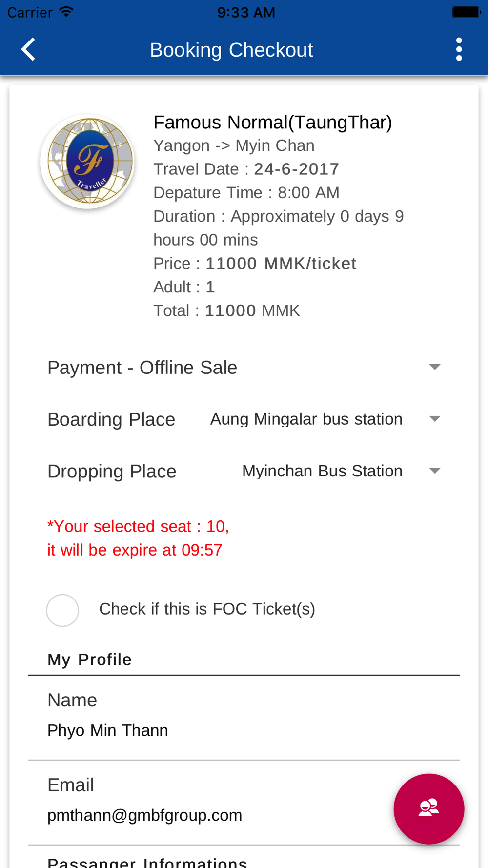Viewport: 488px width, 868px height.
Task: Tap the My Profile section header
Action: 89,660
